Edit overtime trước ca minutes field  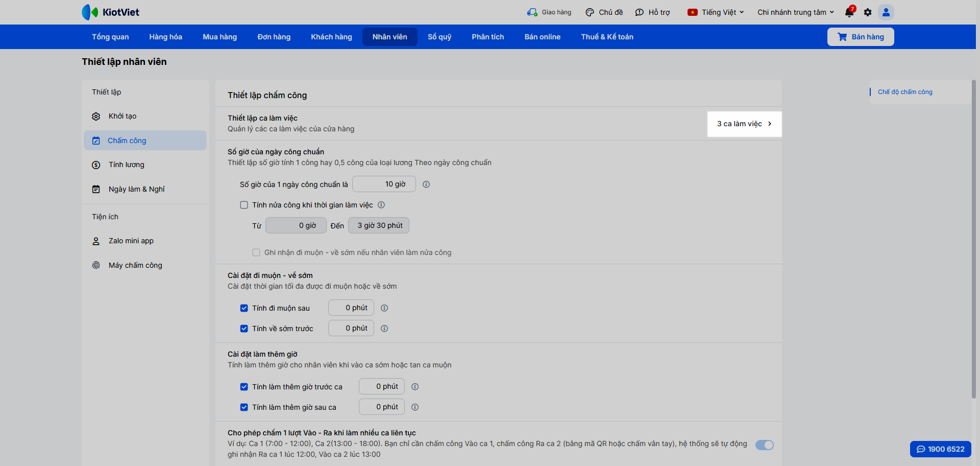pos(382,386)
